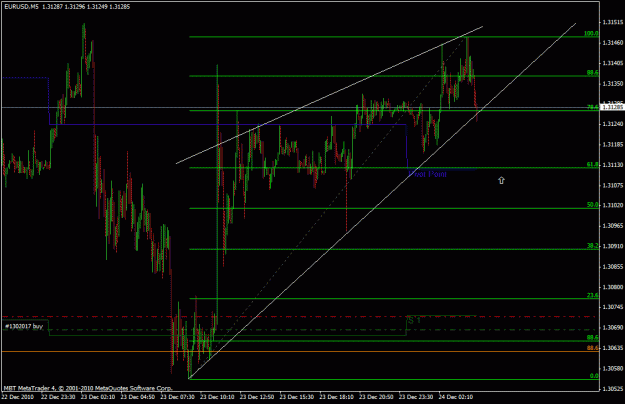The height and width of the screenshot is (404, 625).
Task: Click the 23 Dec 15:30 time axis label
Action: tap(297, 397)
